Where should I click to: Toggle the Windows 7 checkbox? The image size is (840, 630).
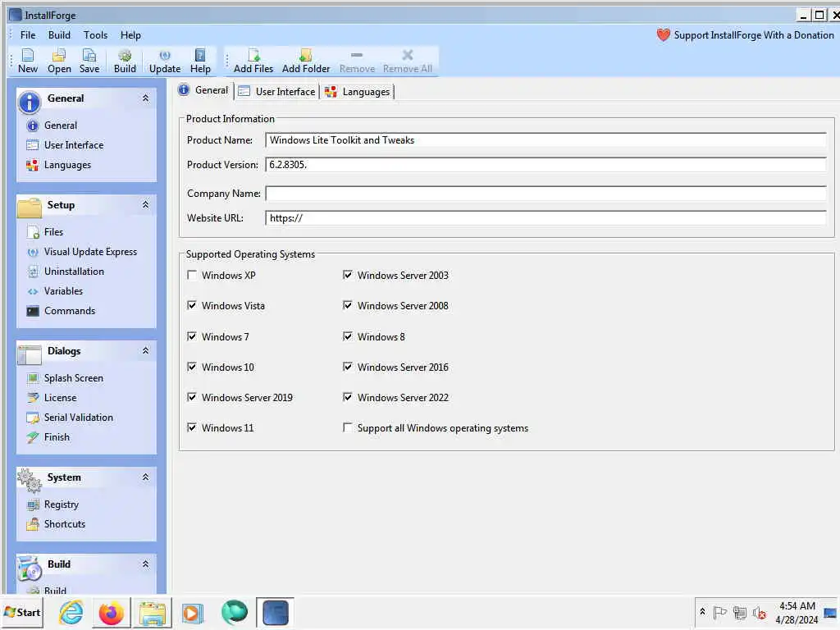[x=192, y=337]
